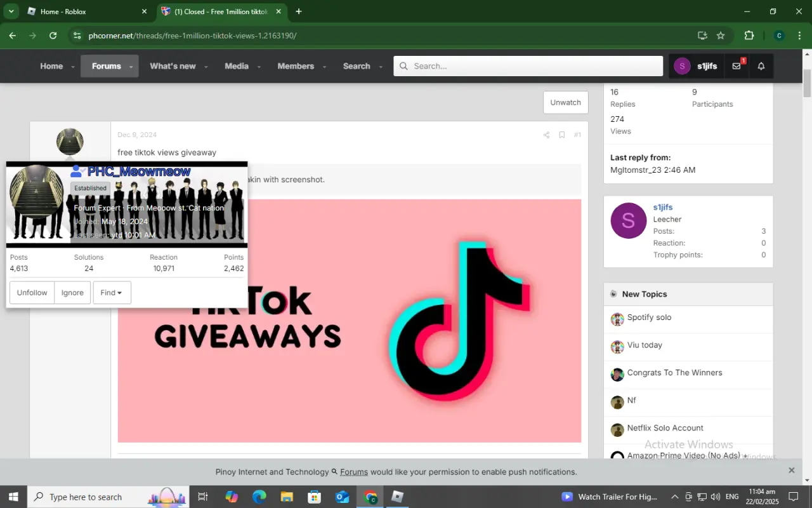Open s1jifs profile link in sidebar

coord(663,207)
